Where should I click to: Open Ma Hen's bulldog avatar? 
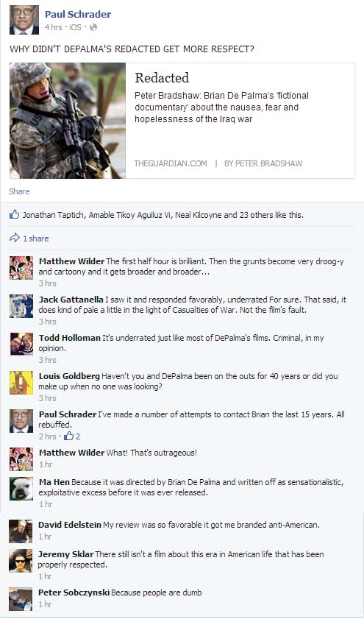21,489
